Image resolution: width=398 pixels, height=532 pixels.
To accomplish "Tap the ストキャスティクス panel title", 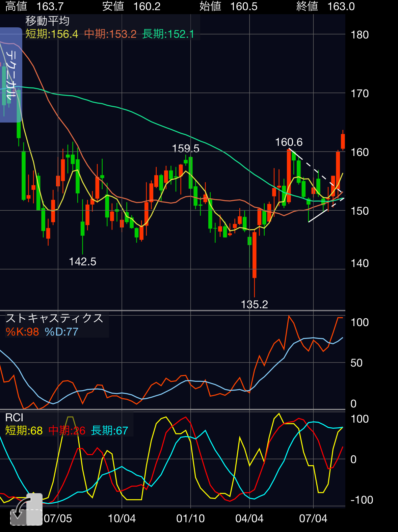I will coord(54,318).
